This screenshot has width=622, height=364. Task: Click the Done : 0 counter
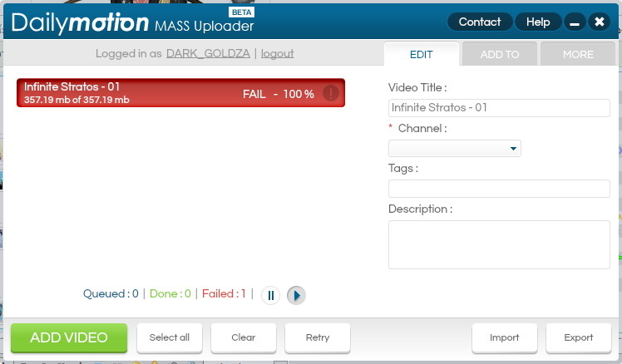170,294
